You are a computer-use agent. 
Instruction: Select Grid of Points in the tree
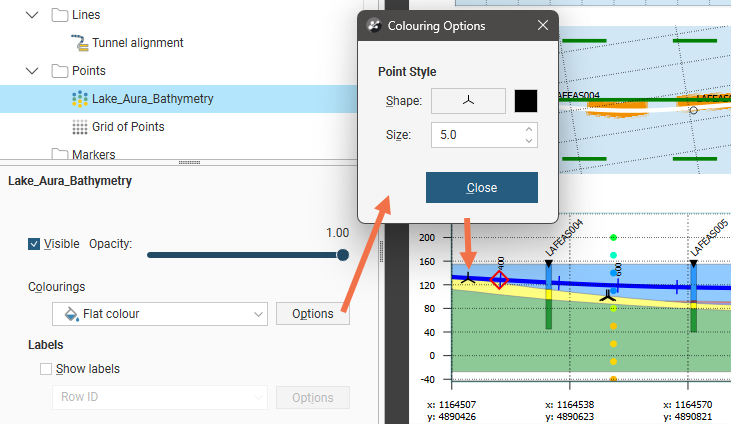128,127
